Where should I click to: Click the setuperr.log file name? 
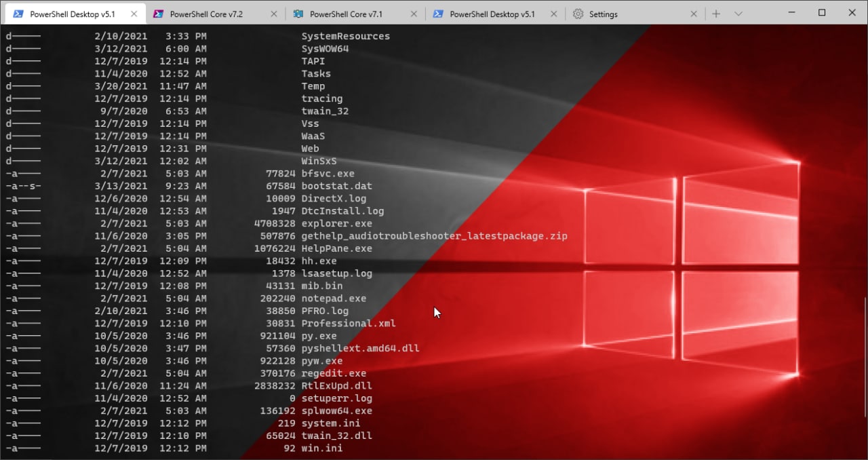[x=337, y=398]
